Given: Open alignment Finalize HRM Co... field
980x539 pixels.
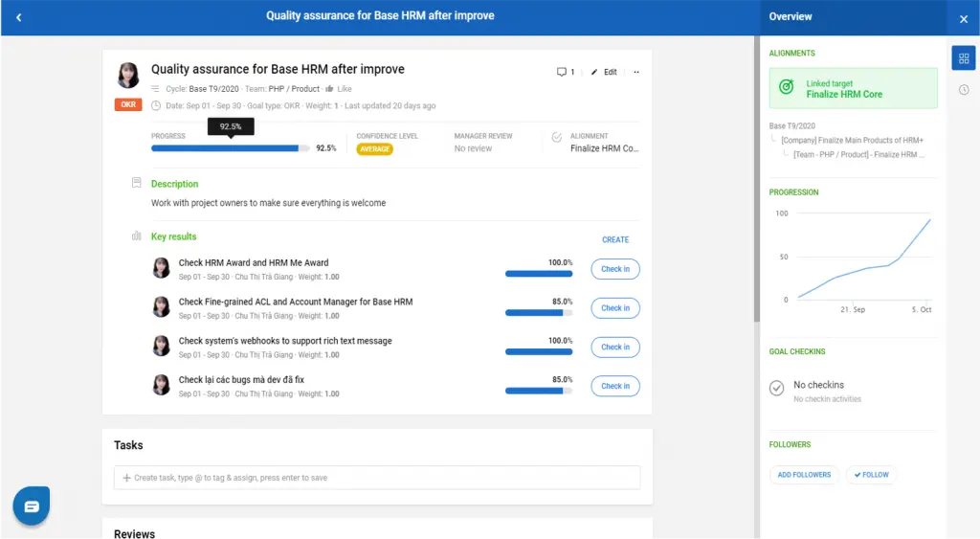Looking at the screenshot, I should point(603,148).
